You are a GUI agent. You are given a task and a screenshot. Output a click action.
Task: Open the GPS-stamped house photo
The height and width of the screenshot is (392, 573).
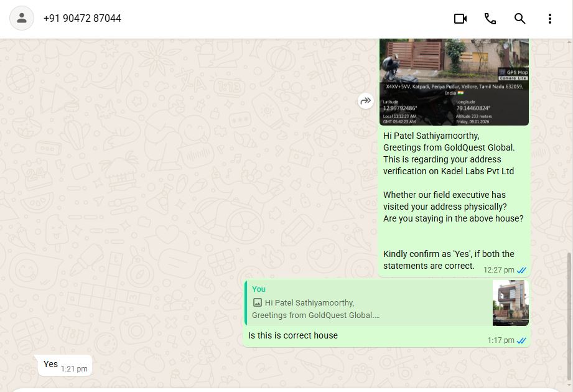click(454, 68)
